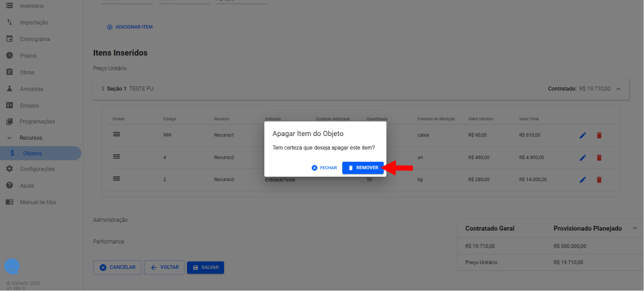Confirm deletion with the Remover button

tap(363, 168)
